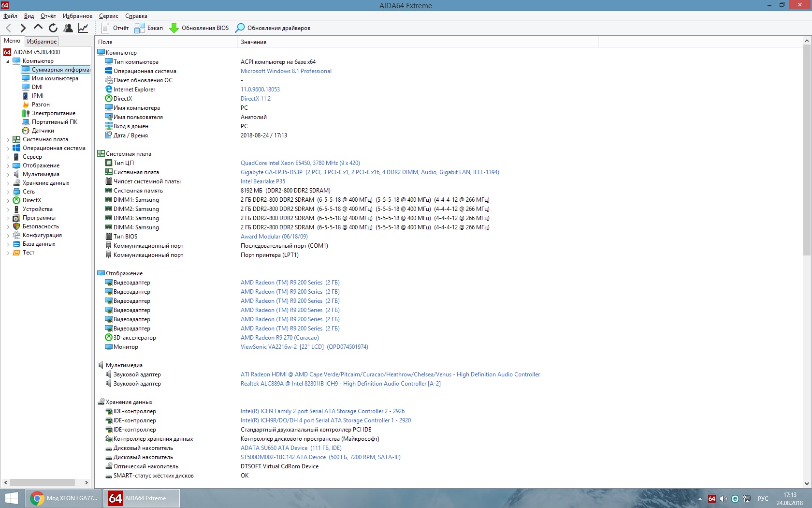Open the Файл menu
812x508 pixels.
[x=10, y=16]
